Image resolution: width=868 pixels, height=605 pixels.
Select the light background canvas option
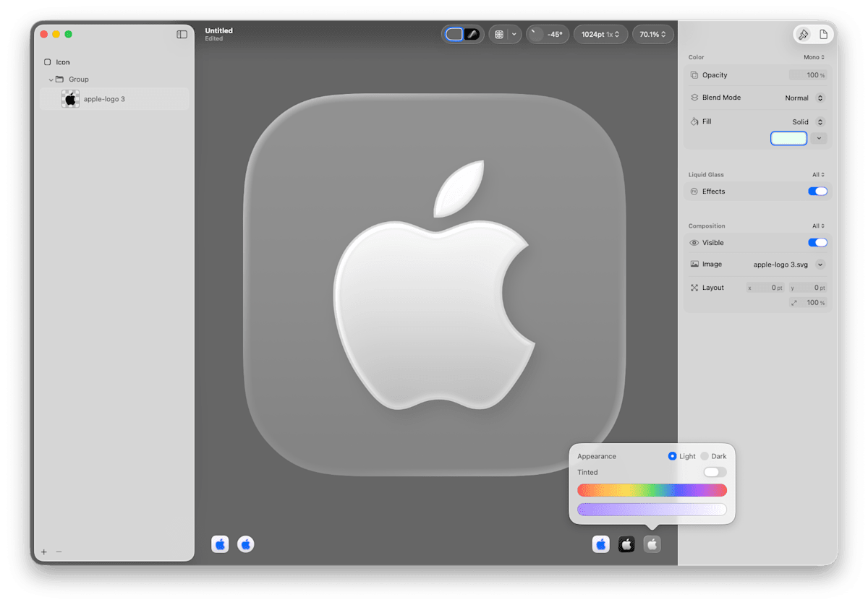point(454,34)
